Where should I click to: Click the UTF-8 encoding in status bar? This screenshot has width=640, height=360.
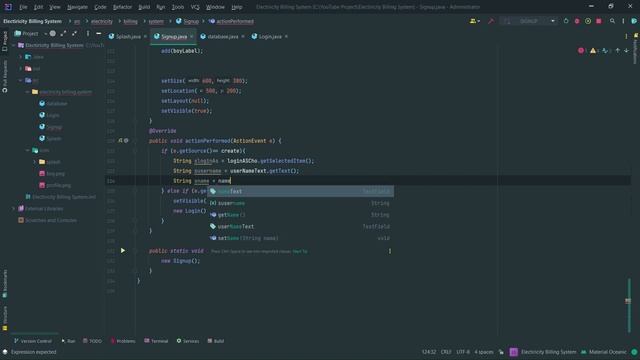point(463,352)
